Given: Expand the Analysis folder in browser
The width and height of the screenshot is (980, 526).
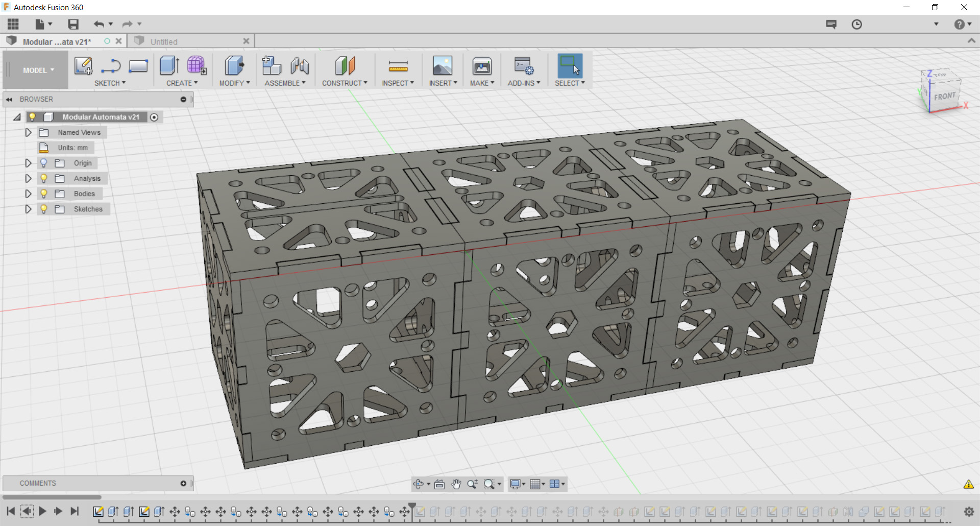Looking at the screenshot, I should (x=29, y=178).
